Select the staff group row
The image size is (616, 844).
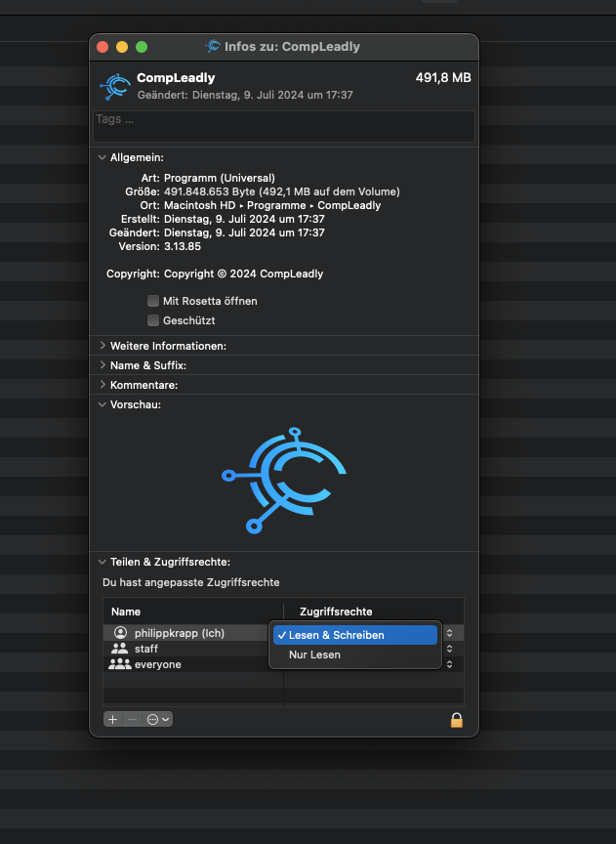point(146,649)
